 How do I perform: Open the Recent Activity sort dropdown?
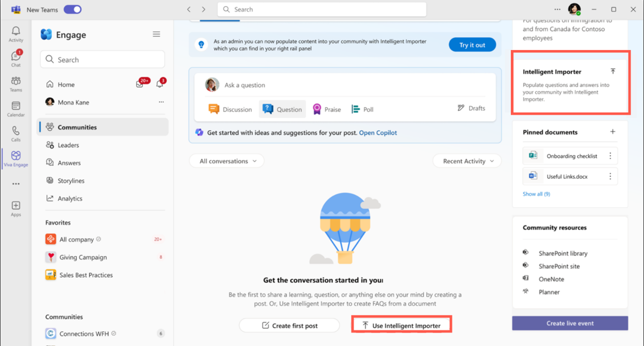coord(467,161)
